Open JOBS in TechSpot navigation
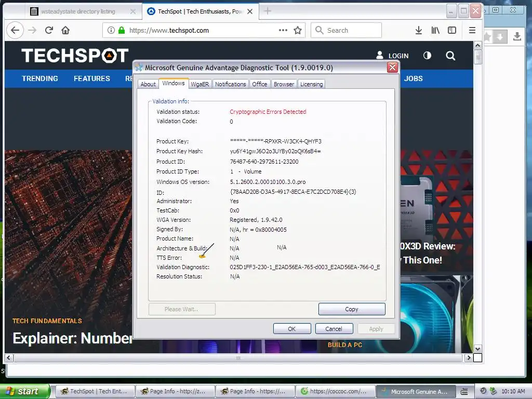Viewport: 532px width, 399px height. coord(413,78)
